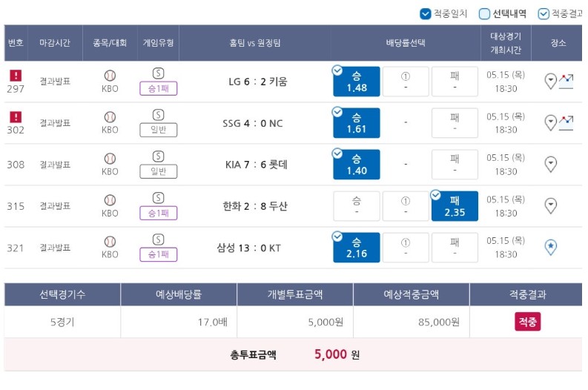Select the 승 2.16 odds for 삼성

point(356,248)
